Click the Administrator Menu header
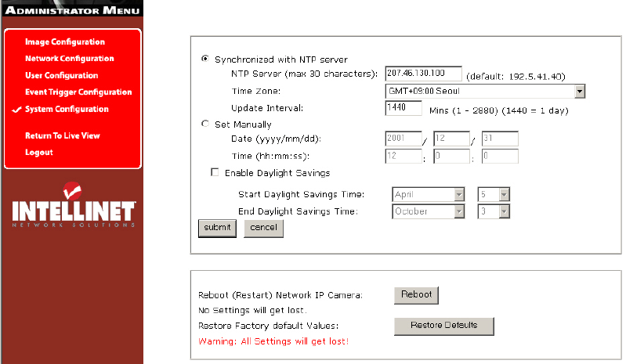Viewport: 626px width, 364px height. 72,9
